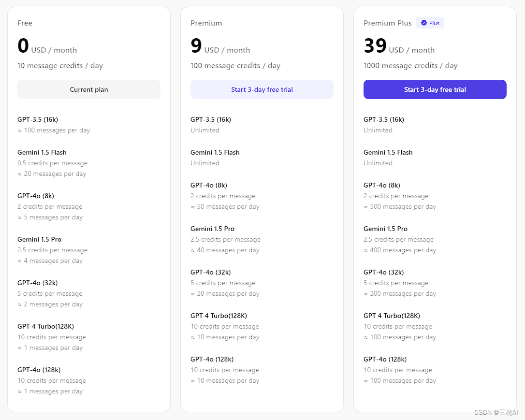The width and height of the screenshot is (525, 420).
Task: Click the 0 USD / month price
Action: point(47,46)
